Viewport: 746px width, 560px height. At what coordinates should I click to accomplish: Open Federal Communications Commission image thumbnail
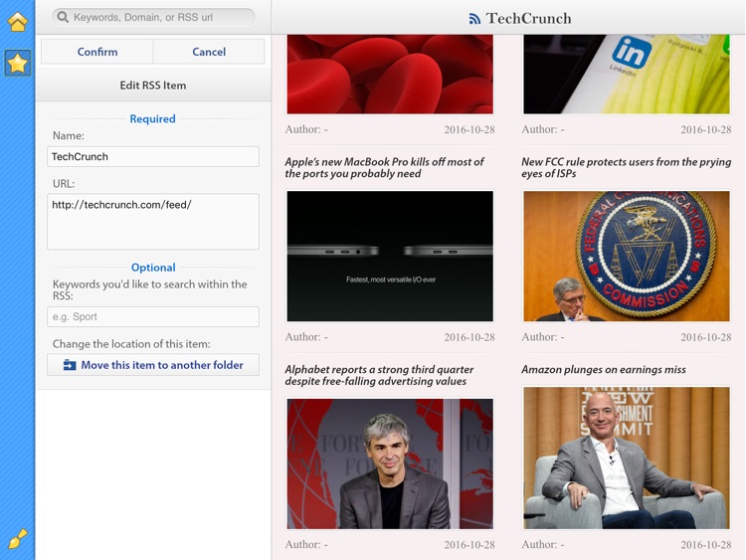tap(626, 256)
